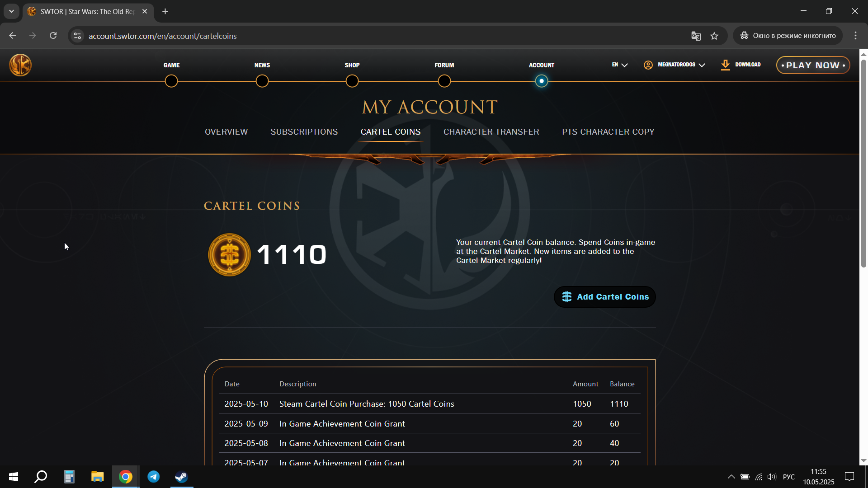The image size is (868, 488).
Task: Switch to the Subscriptions tab
Action: click(x=304, y=132)
